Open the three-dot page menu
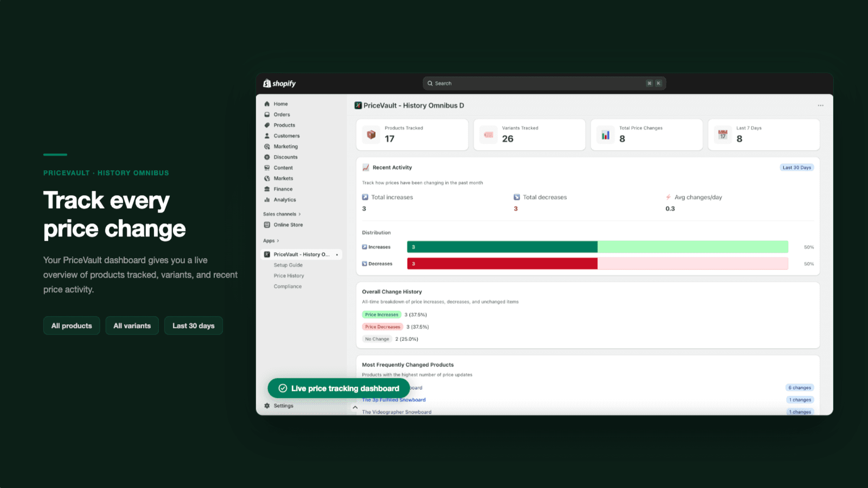Screen dimensions: 868x488 tap(821, 106)
